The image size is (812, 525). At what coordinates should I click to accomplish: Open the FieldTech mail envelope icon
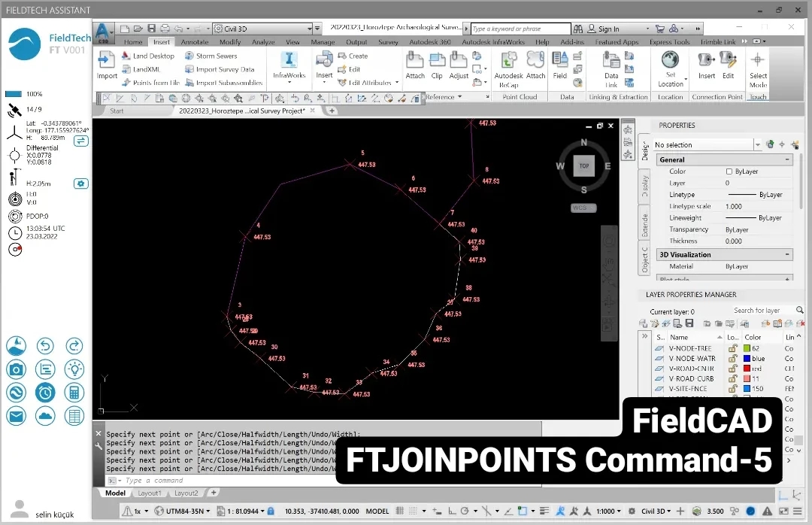pyautogui.click(x=16, y=416)
